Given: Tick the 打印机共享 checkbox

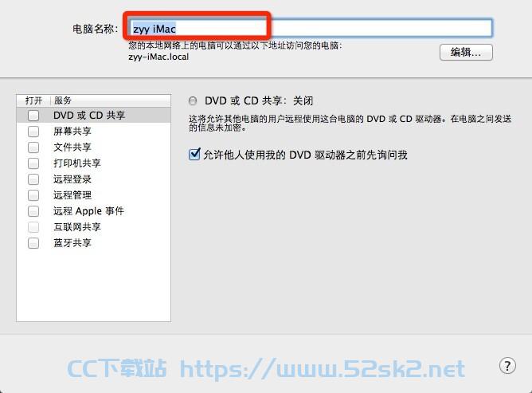Looking at the screenshot, I should 33,163.
